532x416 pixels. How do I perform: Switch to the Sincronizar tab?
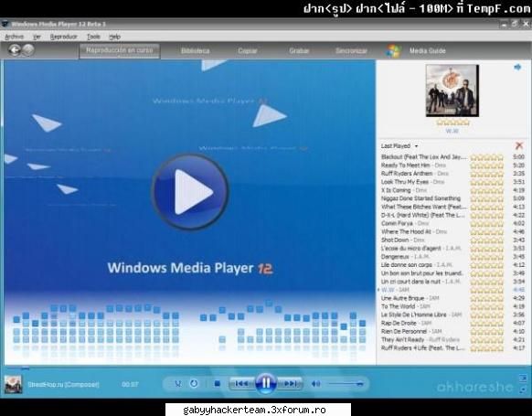(351, 51)
